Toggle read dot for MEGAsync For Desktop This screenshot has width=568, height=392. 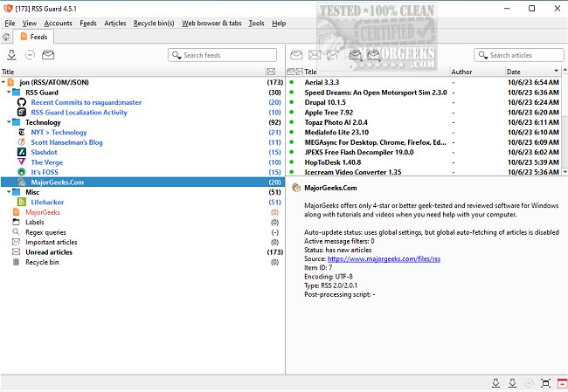(291, 142)
